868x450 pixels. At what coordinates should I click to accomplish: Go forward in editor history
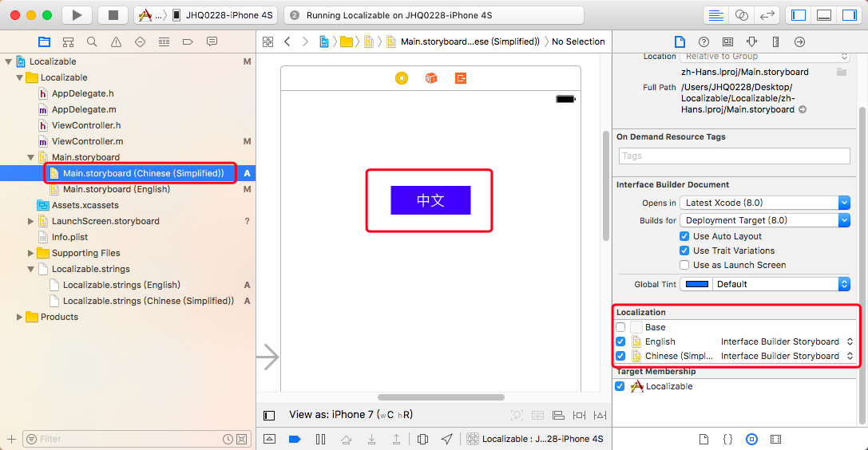(x=305, y=41)
